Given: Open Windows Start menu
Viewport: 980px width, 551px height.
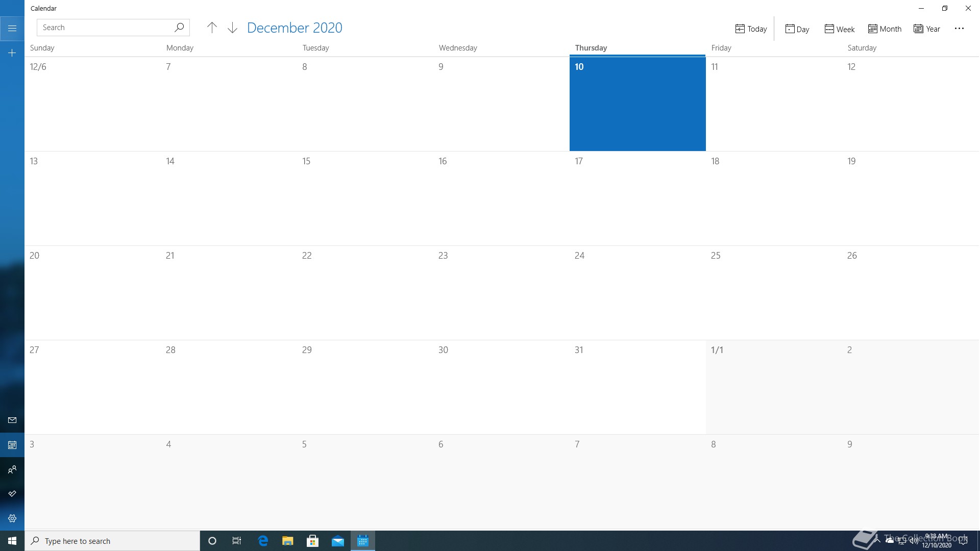Looking at the screenshot, I should click(x=12, y=541).
